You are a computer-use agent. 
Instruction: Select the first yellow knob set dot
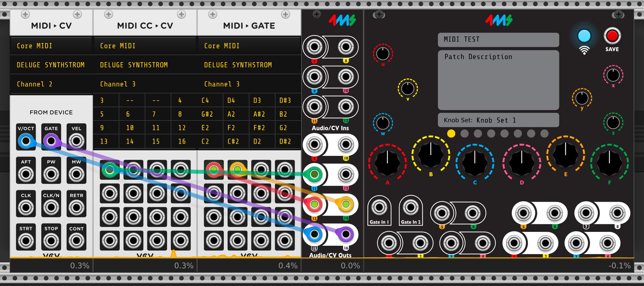pos(451,134)
